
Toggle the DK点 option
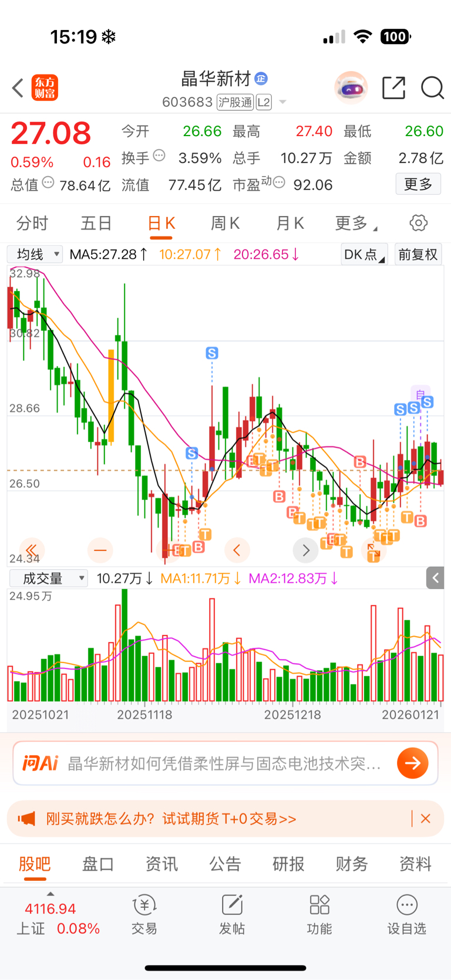pos(364,254)
